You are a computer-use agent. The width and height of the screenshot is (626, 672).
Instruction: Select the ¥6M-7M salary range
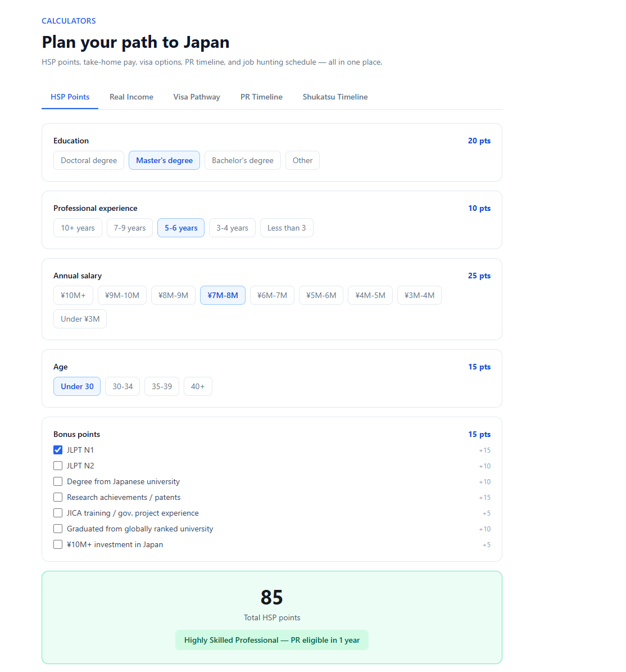pos(272,295)
